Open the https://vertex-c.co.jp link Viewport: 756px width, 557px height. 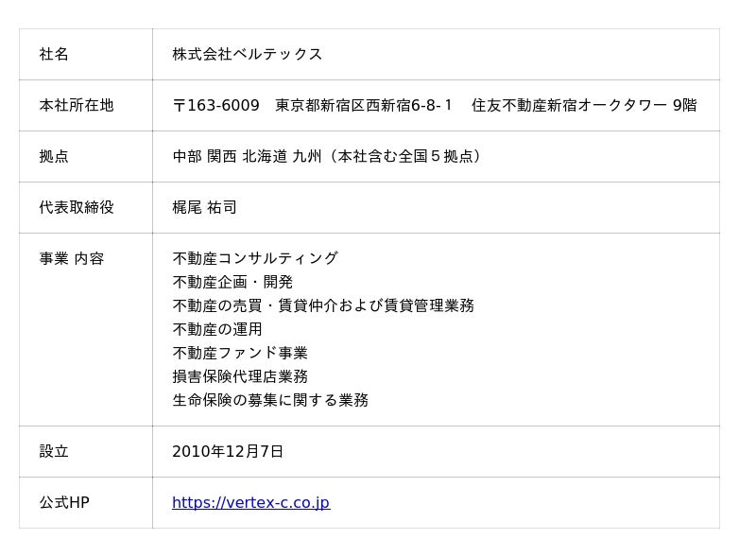pyautogui.click(x=250, y=502)
